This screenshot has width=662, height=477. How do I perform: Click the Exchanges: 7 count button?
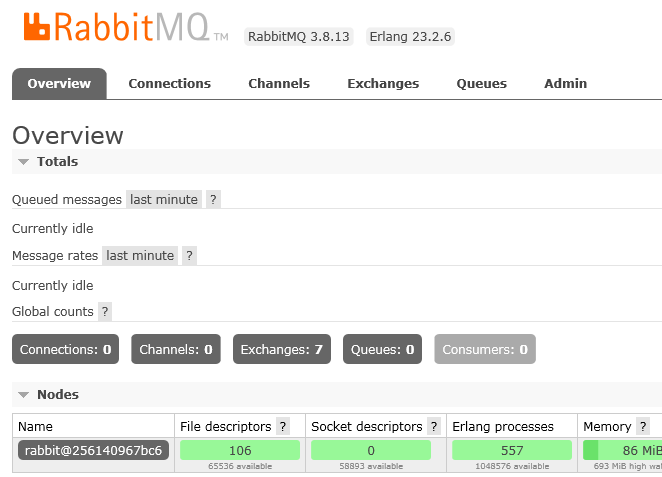[282, 350]
